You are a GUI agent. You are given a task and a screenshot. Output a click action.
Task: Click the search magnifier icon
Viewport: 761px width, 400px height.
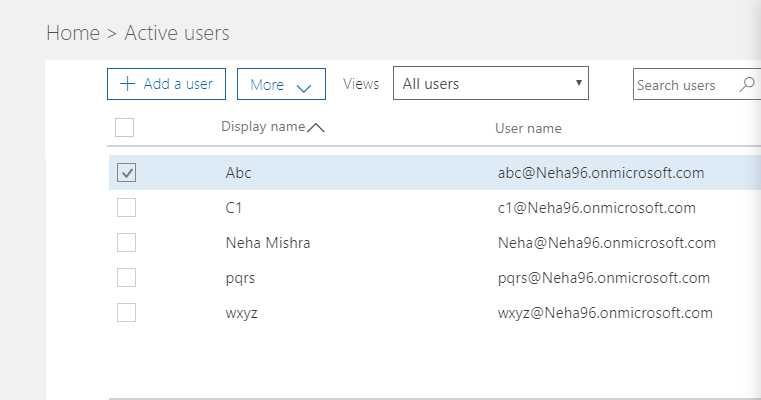pos(746,85)
